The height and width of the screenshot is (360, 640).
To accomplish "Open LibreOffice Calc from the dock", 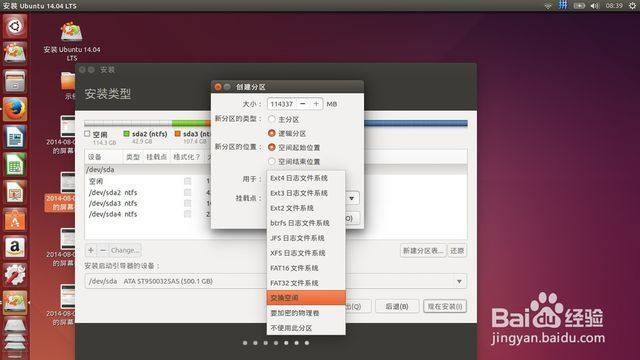I will click(15, 165).
